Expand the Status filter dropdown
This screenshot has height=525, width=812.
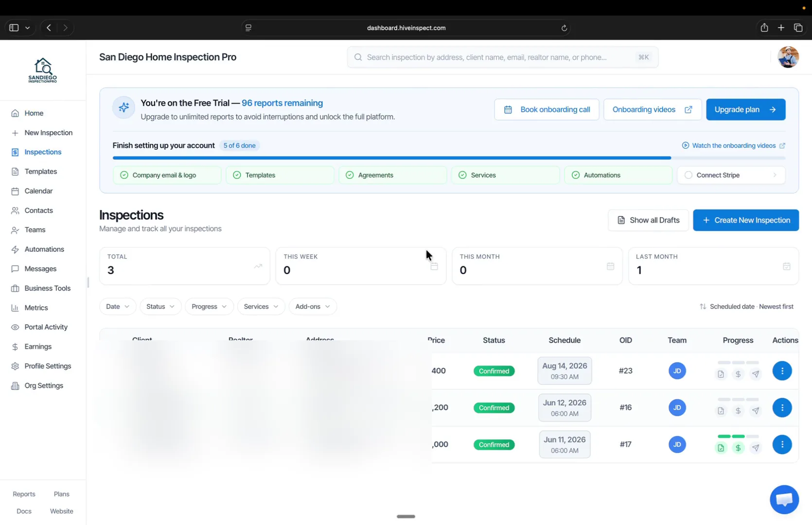160,307
